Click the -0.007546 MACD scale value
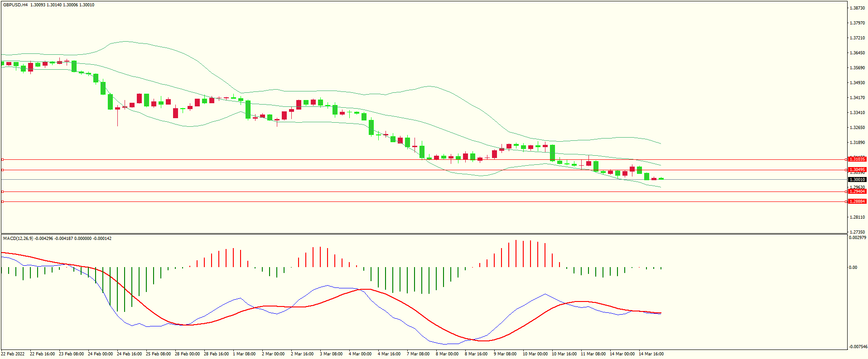Image resolution: width=868 pixels, height=359 pixels. (858, 347)
